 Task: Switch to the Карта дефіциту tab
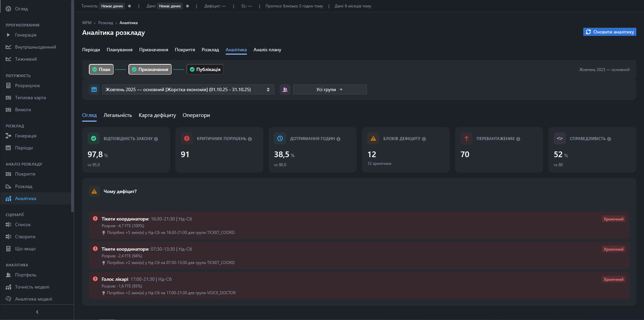pyautogui.click(x=157, y=115)
